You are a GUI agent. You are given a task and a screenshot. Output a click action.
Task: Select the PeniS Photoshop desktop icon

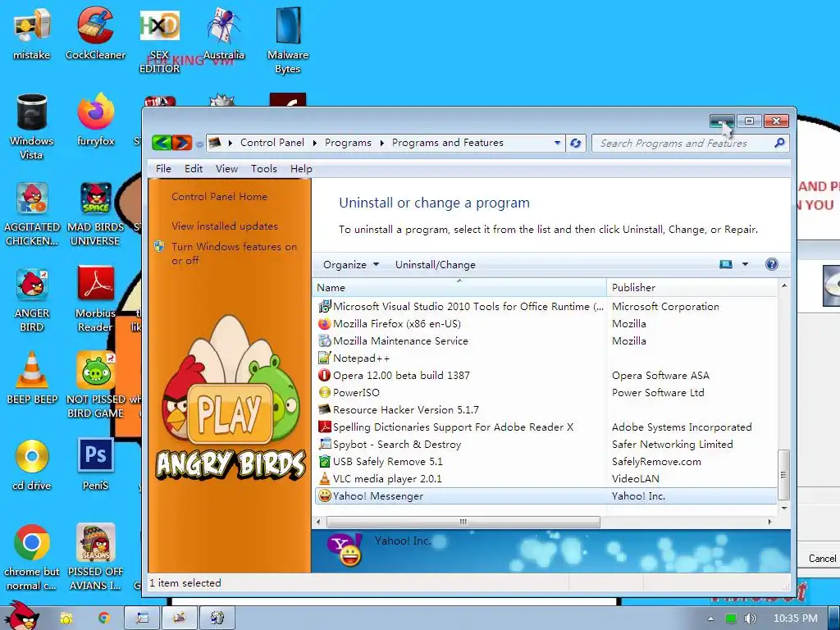point(95,465)
